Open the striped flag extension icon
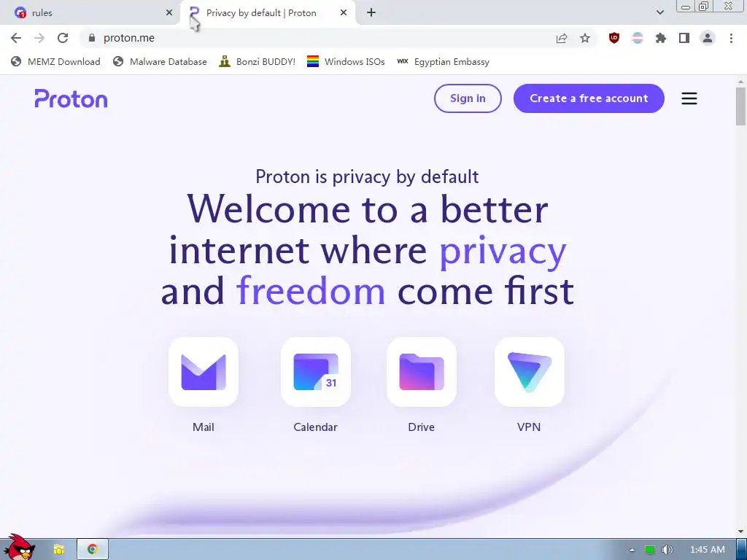747x560 pixels. pos(637,38)
